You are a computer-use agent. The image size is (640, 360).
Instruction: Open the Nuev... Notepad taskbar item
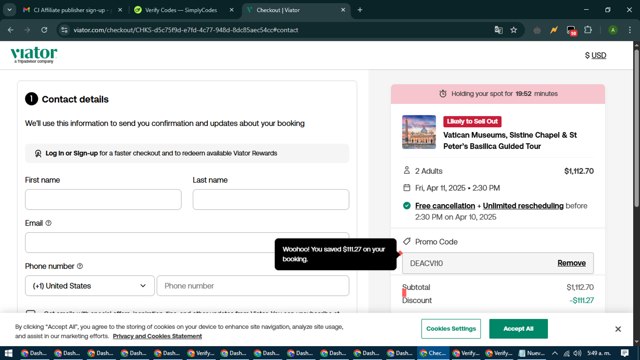point(532,353)
